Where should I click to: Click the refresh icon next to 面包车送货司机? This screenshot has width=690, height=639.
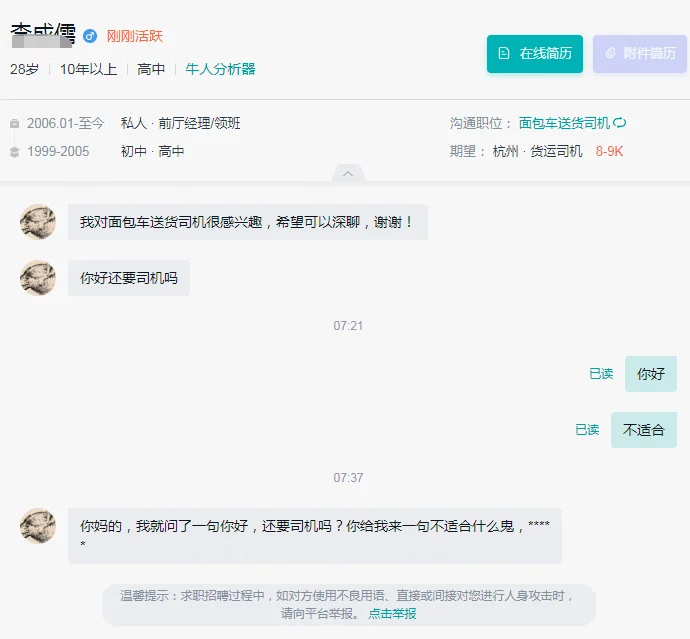[x=620, y=123]
